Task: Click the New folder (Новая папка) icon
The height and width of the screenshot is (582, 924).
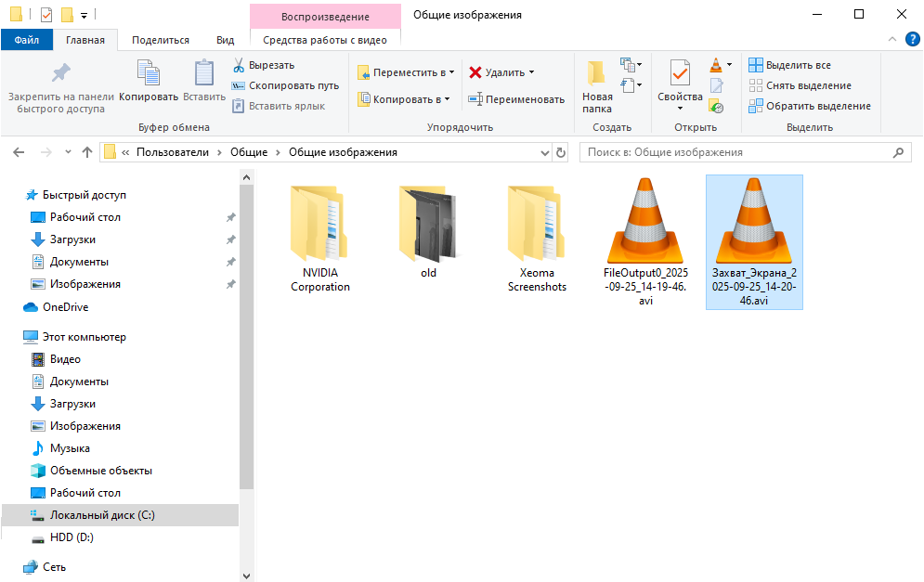Action: coord(597,74)
